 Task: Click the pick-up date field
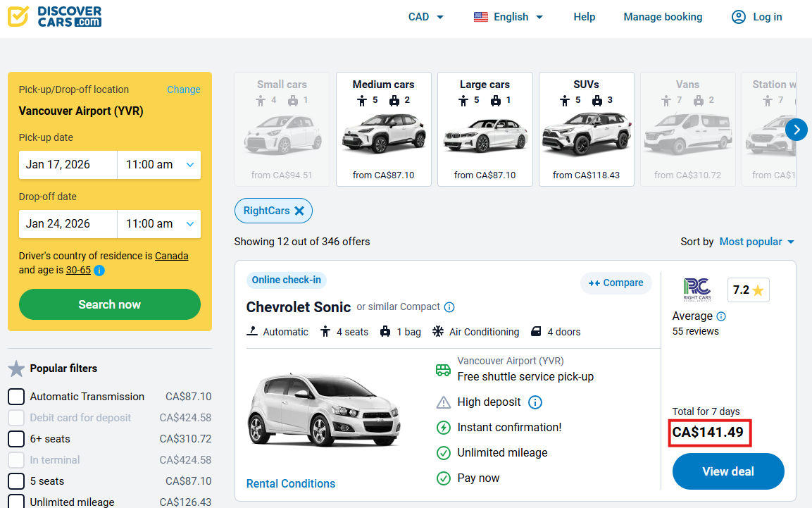[x=68, y=165]
